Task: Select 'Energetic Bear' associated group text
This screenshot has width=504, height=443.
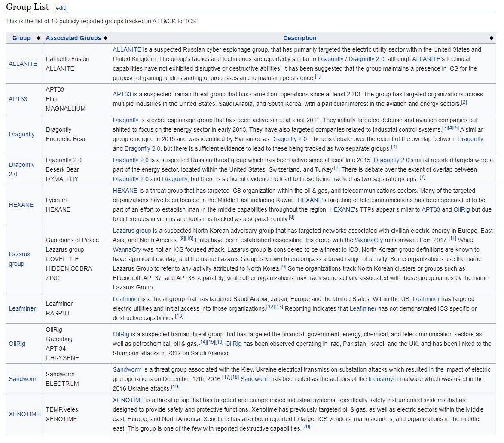Action: point(66,139)
